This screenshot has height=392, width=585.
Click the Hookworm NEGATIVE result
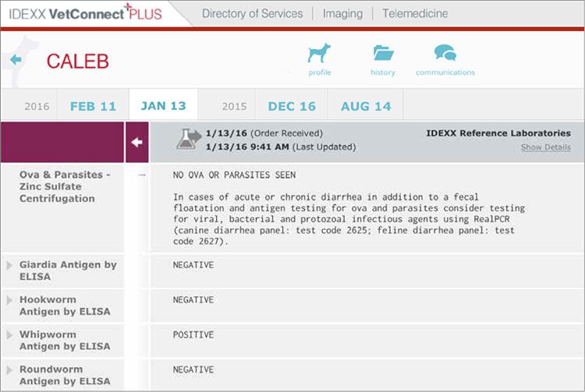coord(193,300)
